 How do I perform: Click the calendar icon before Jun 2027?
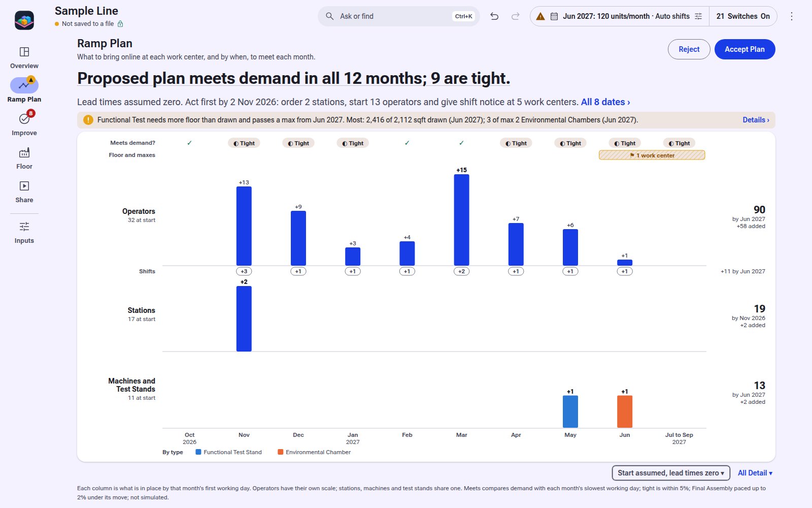point(554,16)
